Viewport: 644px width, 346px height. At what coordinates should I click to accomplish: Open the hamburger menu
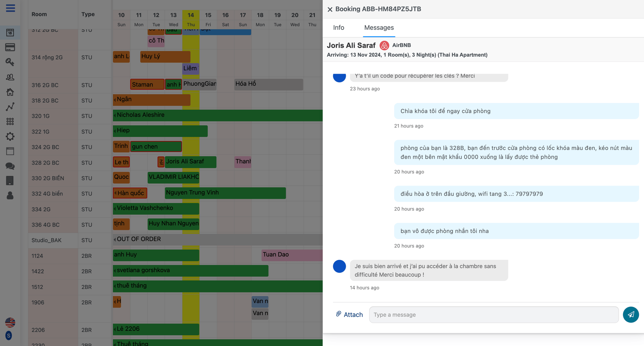click(10, 8)
